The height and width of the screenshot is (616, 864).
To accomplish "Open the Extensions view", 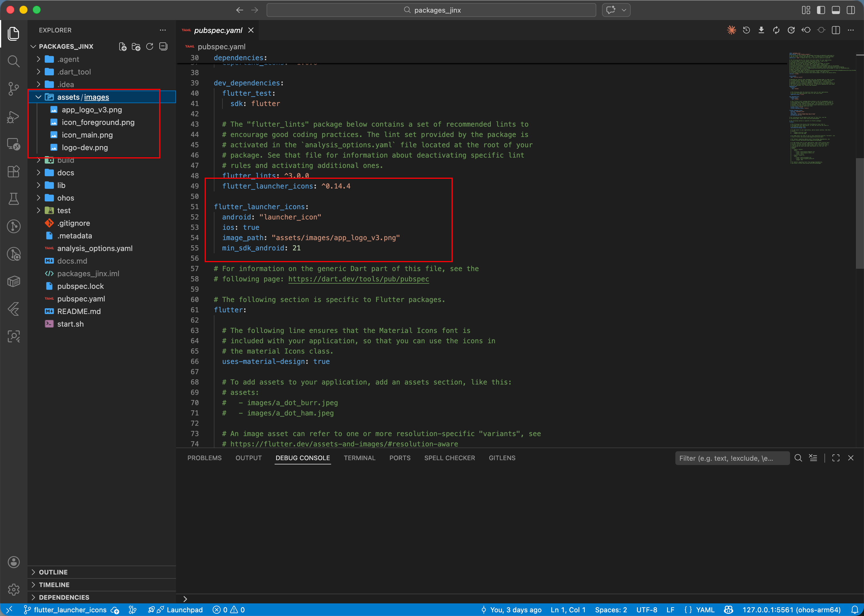I will point(14,171).
